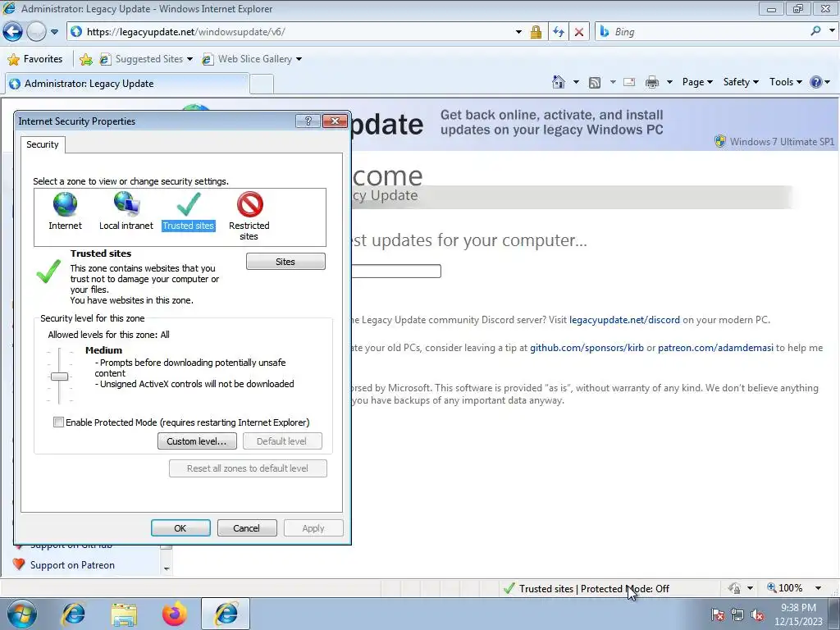Click the search magnifier icon
840x630 pixels.
click(815, 31)
